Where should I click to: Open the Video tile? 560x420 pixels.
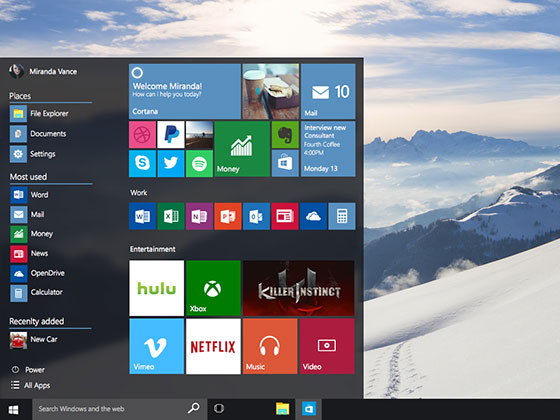[327, 346]
